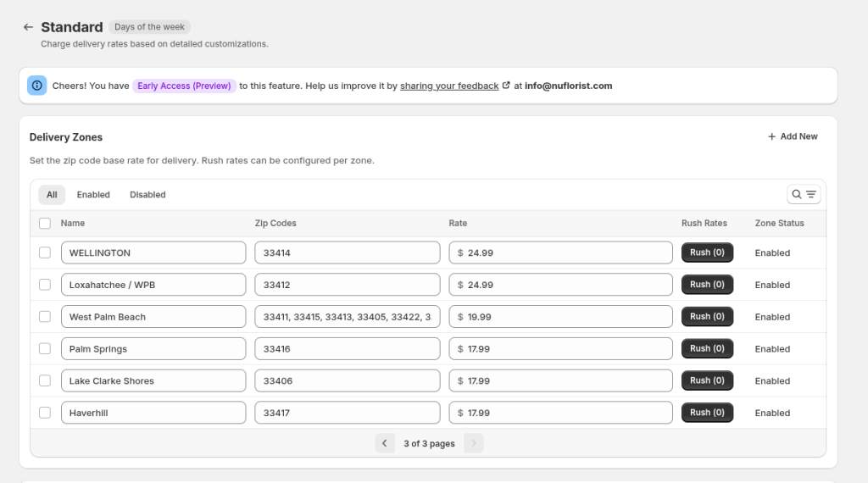The image size is (868, 483).
Task: Go to previous page of zones
Action: pyautogui.click(x=385, y=443)
